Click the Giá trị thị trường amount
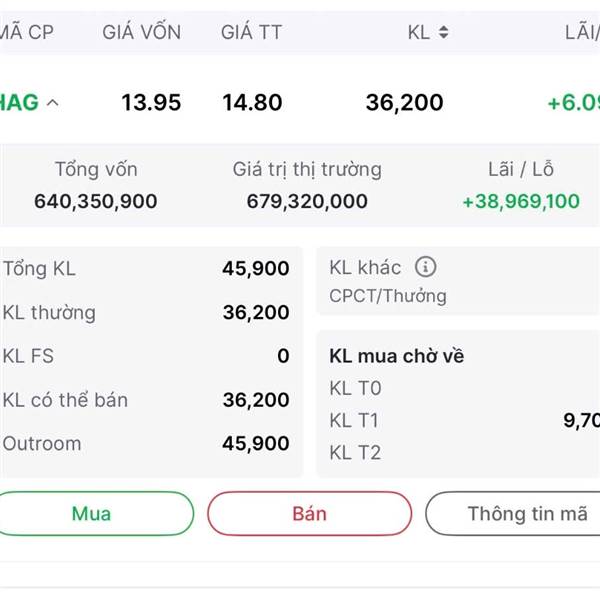The image size is (600, 600). tap(307, 201)
